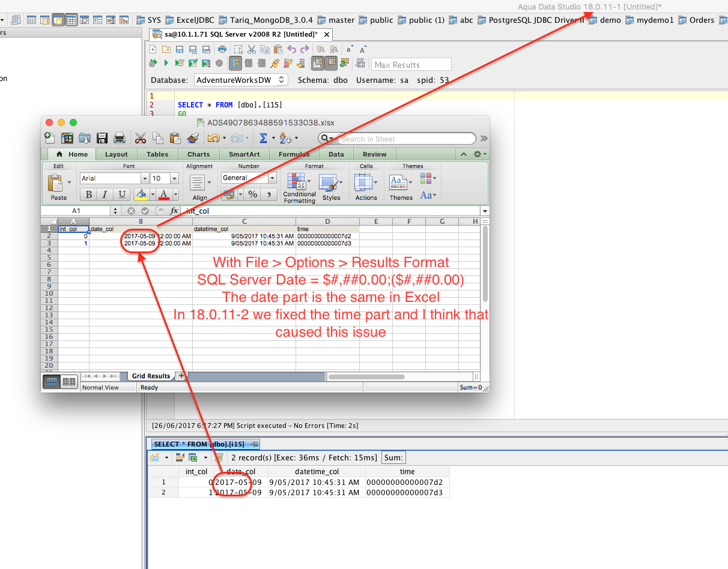728x569 pixels.
Task: Click the Aqua New script icon
Action: click(x=153, y=49)
